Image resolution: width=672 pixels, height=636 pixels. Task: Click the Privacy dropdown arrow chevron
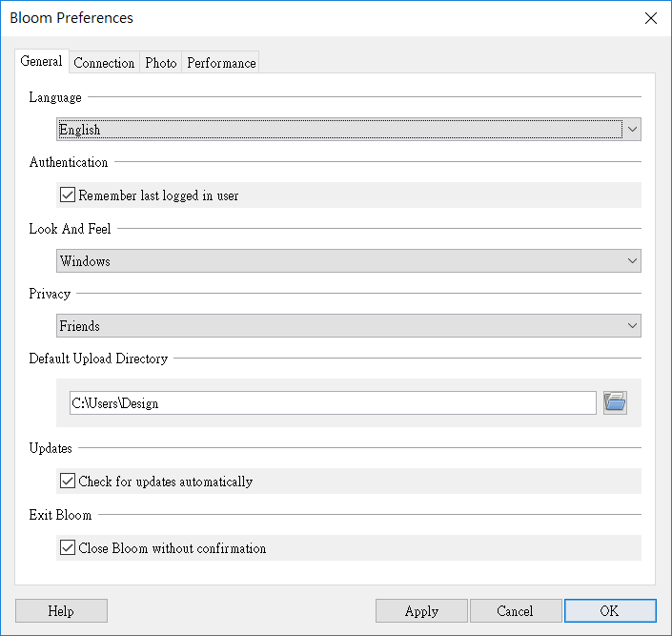coord(632,326)
